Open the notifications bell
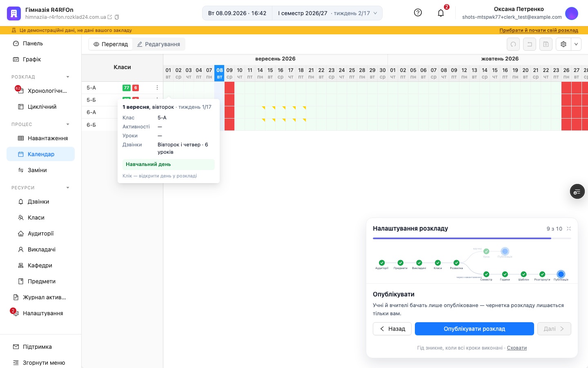 [441, 13]
